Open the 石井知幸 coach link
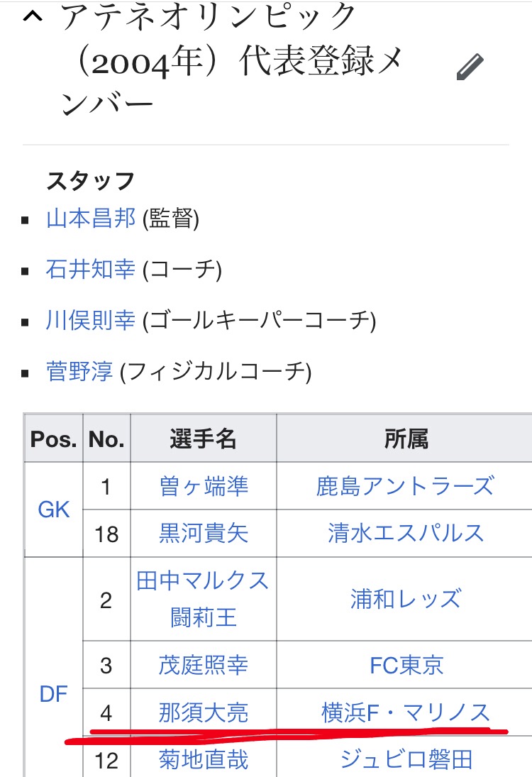This screenshot has width=532, height=777. (x=90, y=270)
